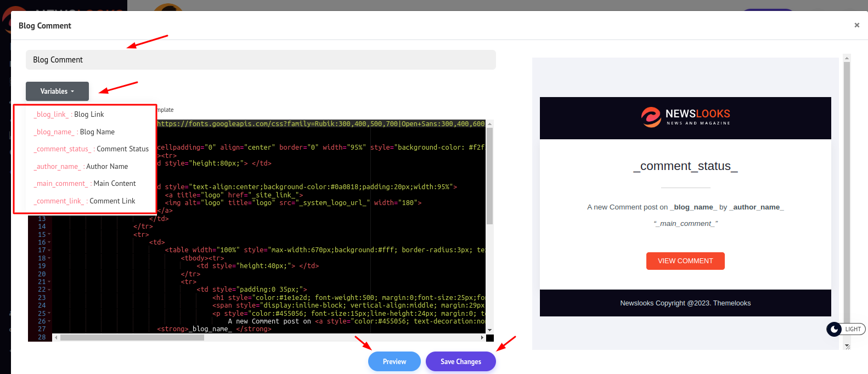Save changes to the email template
Viewport: 868px width, 374px height.
coord(460,361)
